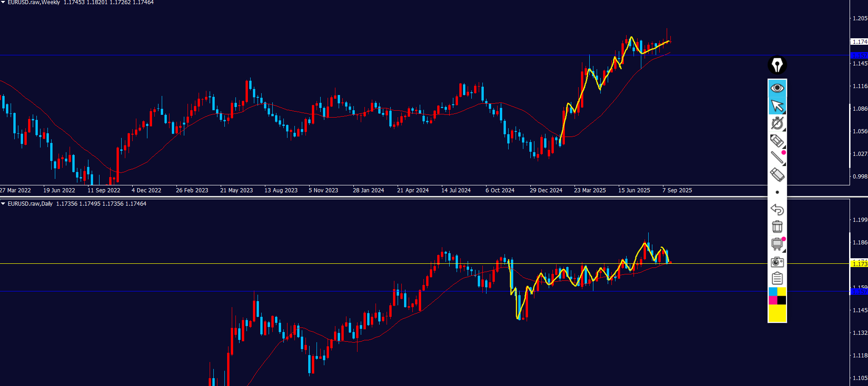
Task: Select the crossed-out stopwatch pen tool
Action: coord(777,123)
